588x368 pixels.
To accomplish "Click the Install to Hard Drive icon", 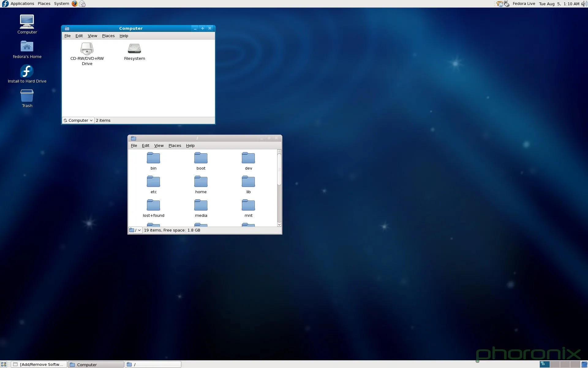I will [27, 71].
